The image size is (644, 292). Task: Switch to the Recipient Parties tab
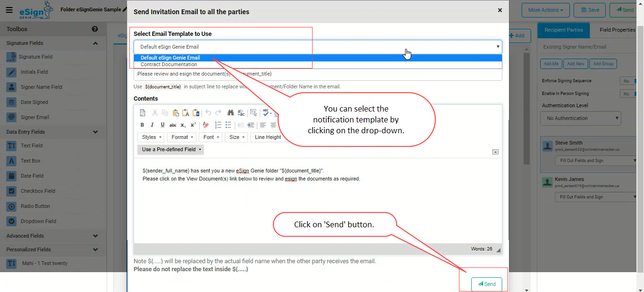click(x=564, y=30)
